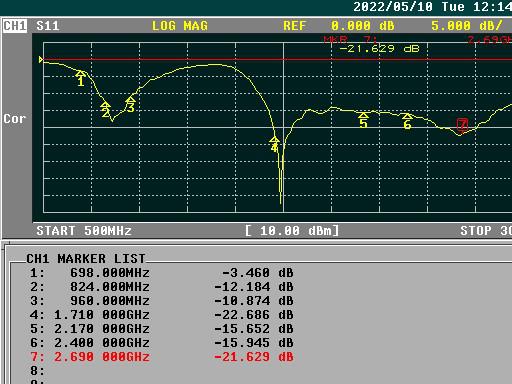
Task: Click the red row 7 at 2.690 GHz
Action: click(162, 357)
